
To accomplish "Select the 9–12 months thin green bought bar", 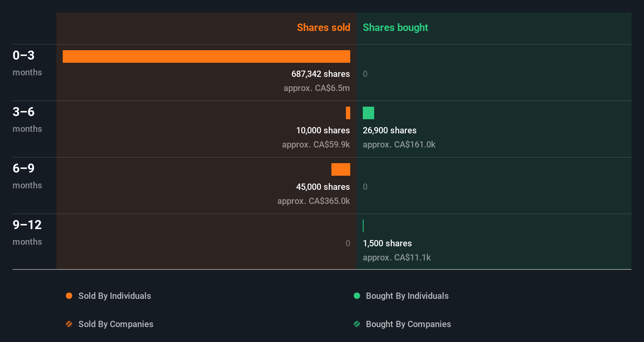I will (x=363, y=226).
